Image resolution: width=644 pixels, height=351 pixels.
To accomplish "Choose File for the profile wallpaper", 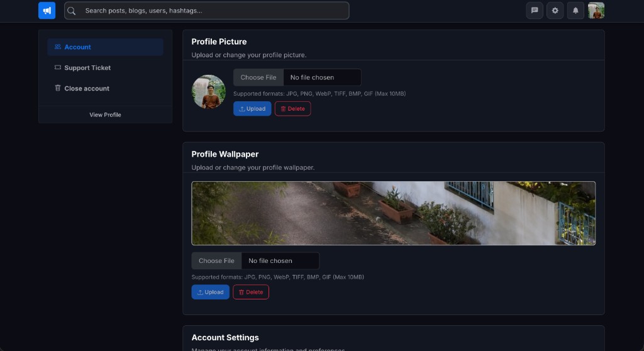I will coord(216,260).
